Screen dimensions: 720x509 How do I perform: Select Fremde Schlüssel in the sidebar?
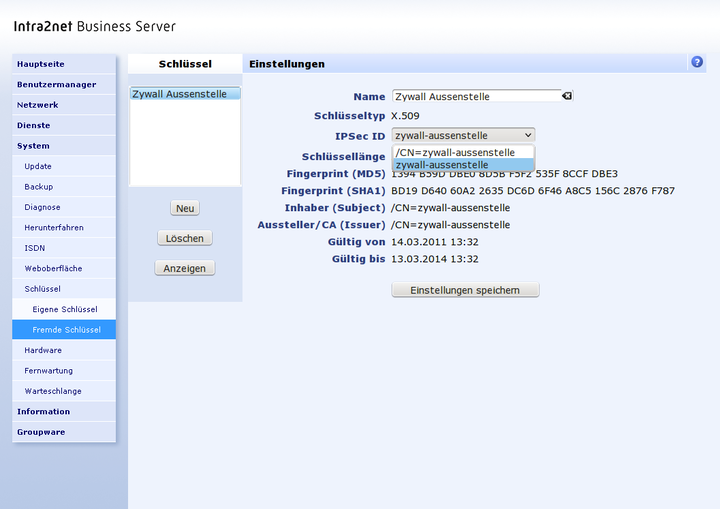coord(64,330)
